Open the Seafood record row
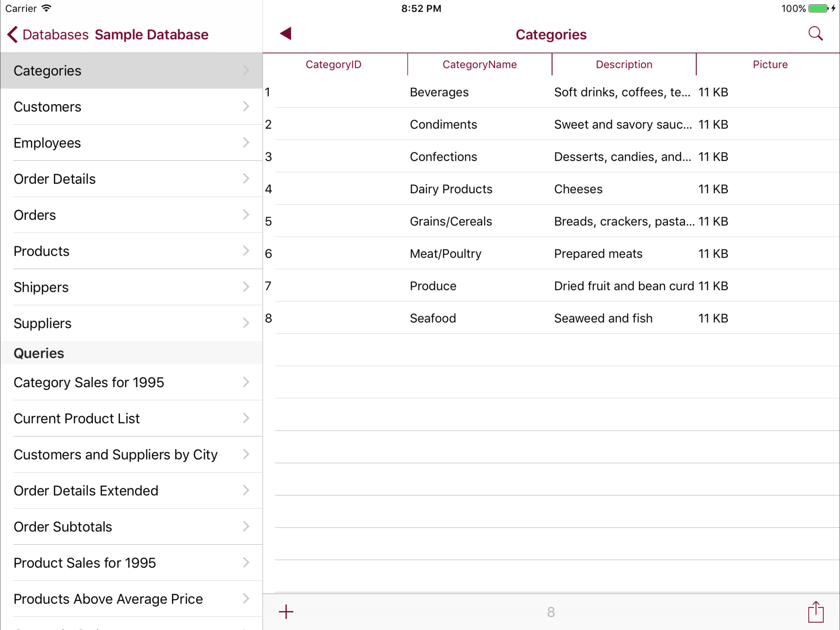Viewport: 840px width, 630px height. (x=433, y=318)
